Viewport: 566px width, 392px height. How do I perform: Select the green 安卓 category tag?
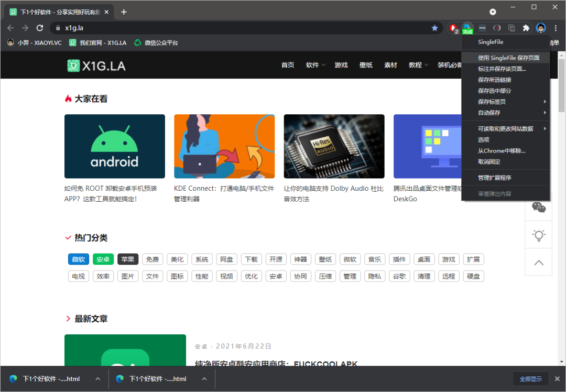[x=103, y=259]
